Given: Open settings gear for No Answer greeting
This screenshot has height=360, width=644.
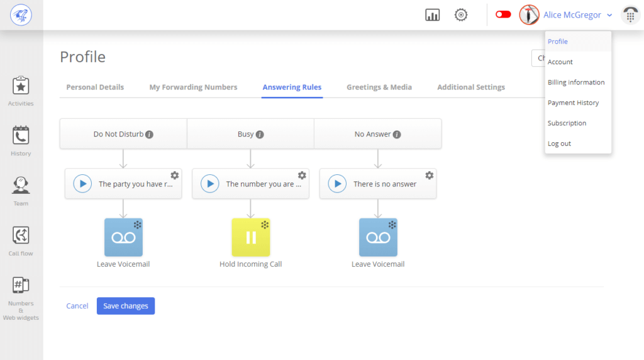Looking at the screenshot, I should (429, 176).
